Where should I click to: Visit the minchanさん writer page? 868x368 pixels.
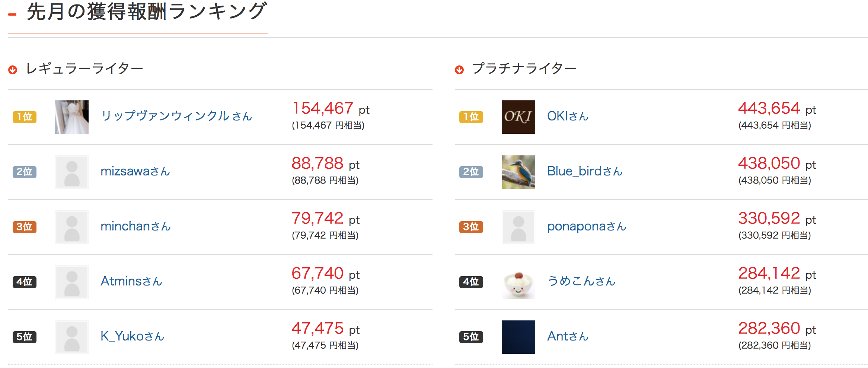135,226
